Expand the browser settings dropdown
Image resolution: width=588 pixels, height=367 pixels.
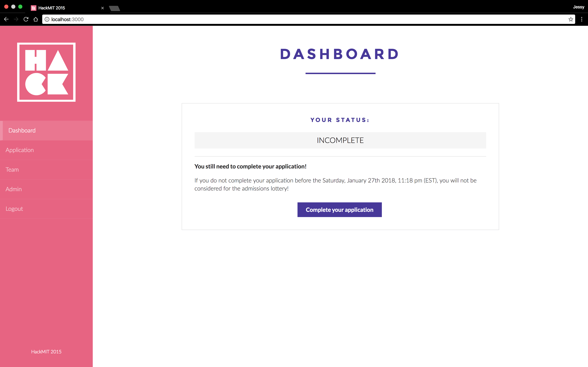point(582,19)
